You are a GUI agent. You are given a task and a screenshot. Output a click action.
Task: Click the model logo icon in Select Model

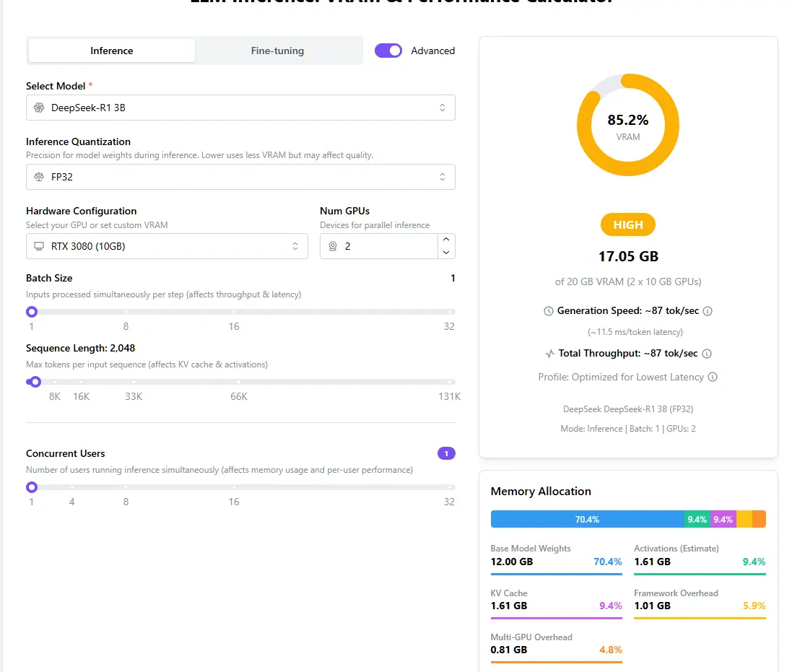39,108
